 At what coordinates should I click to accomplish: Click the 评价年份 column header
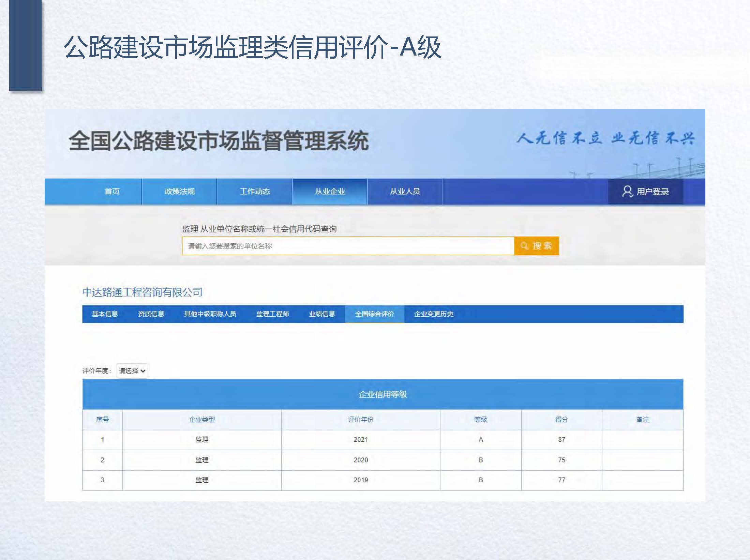361,420
